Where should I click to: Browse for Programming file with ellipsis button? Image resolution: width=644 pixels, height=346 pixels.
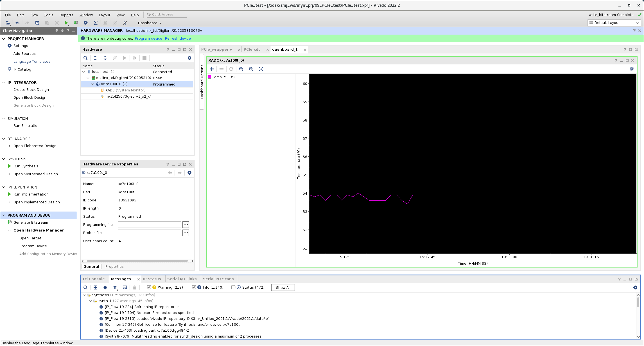[186, 224]
